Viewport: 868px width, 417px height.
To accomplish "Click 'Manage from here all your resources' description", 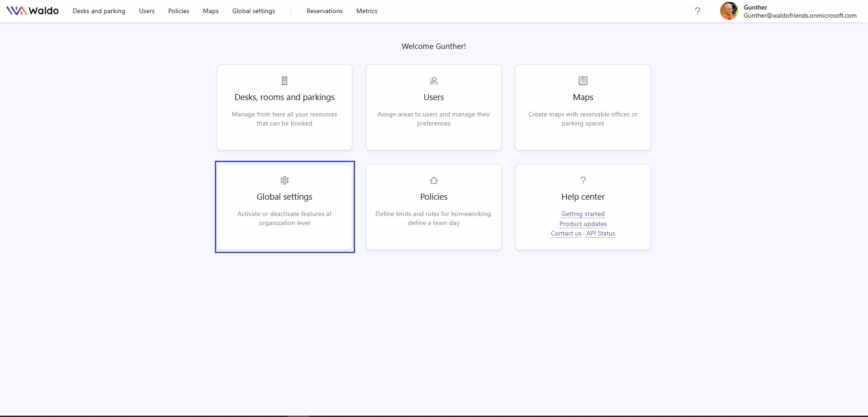I will click(x=285, y=119).
